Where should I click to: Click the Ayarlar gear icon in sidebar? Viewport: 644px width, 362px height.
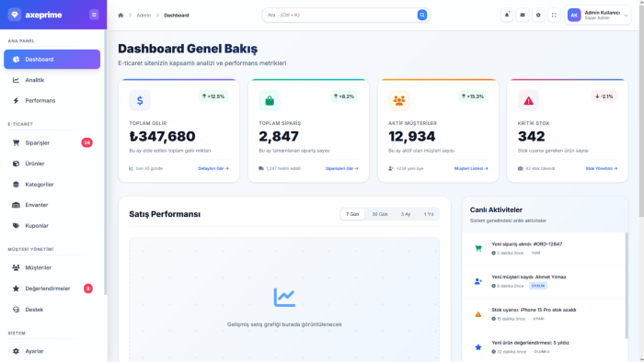click(x=16, y=351)
